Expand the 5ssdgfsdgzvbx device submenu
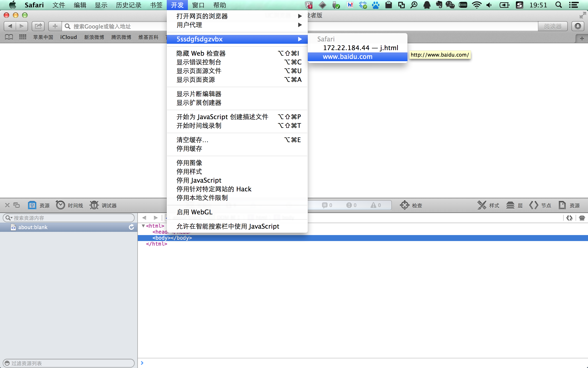Viewport: 588px width, 368px height. click(237, 39)
